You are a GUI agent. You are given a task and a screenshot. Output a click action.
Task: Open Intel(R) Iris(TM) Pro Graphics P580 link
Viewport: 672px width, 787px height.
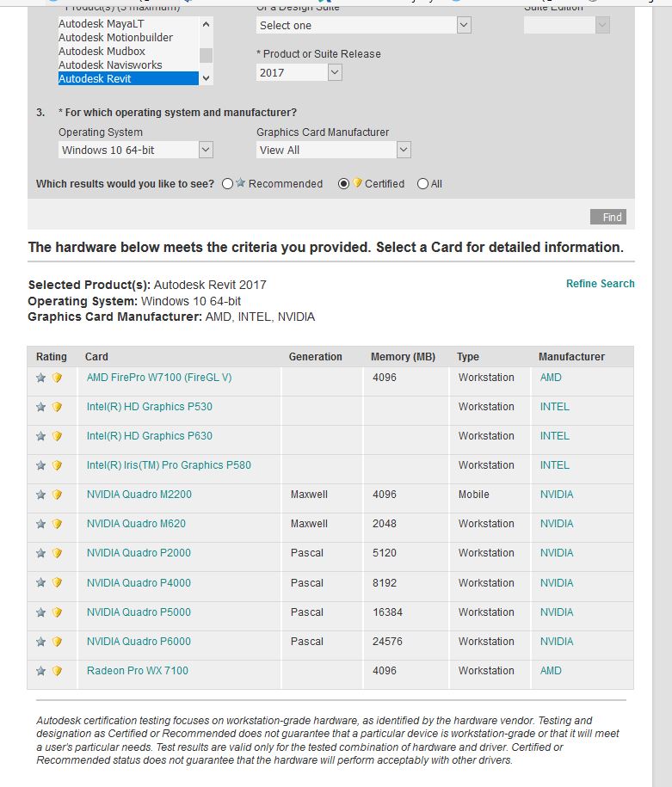[x=169, y=465]
